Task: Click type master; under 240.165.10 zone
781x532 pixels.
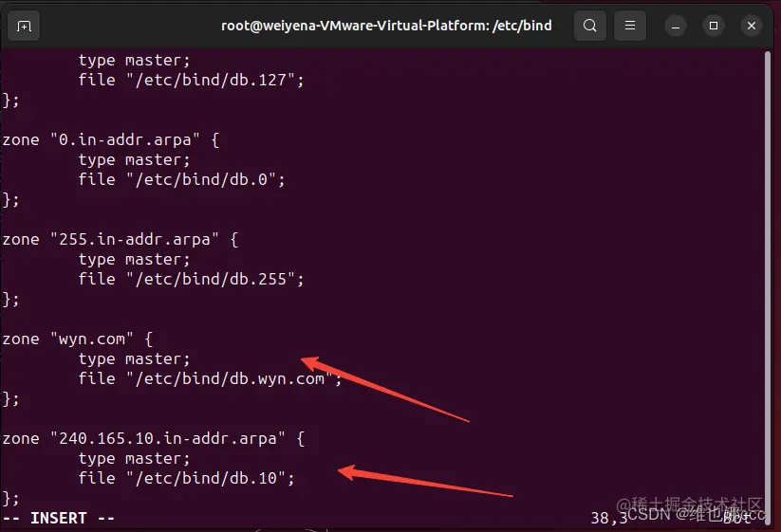Action: (x=134, y=458)
